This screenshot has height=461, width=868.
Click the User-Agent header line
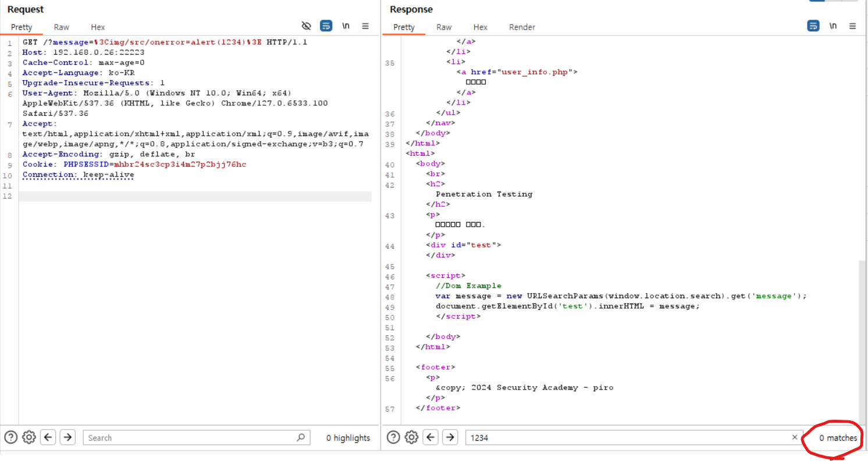175,103
